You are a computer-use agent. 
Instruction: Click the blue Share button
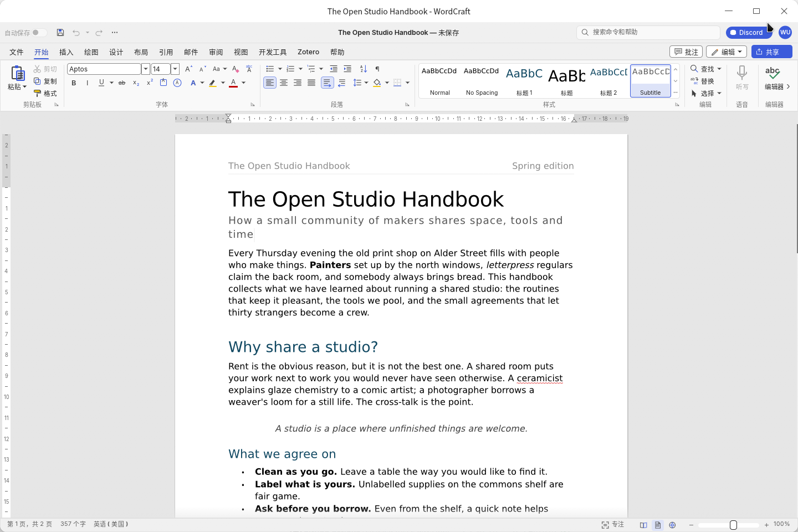[772, 52]
